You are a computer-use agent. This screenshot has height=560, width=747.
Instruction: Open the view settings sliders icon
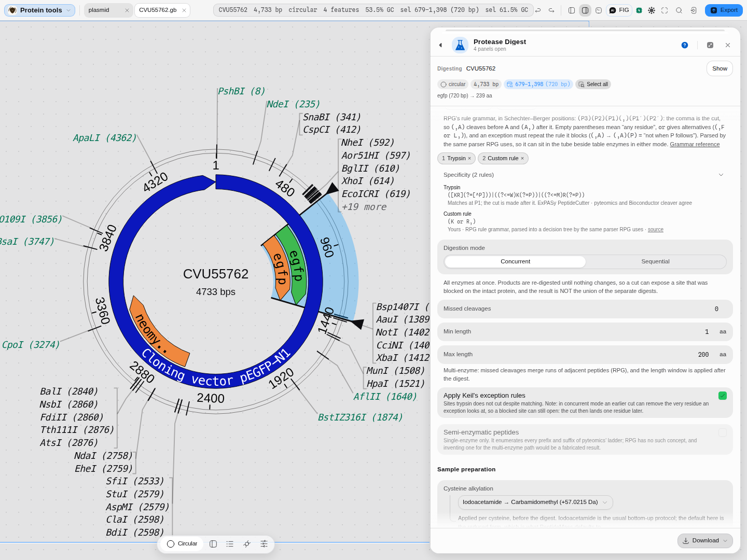(x=264, y=544)
